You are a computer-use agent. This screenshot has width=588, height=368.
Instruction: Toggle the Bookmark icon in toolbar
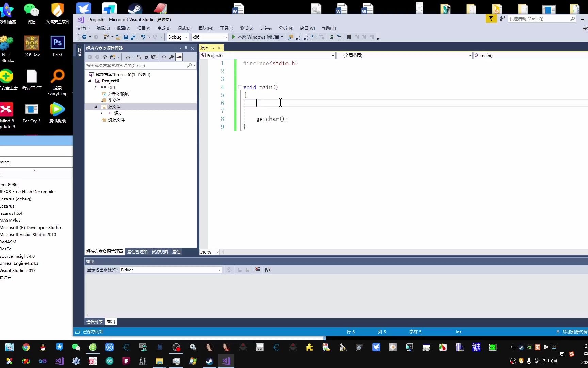(x=349, y=37)
